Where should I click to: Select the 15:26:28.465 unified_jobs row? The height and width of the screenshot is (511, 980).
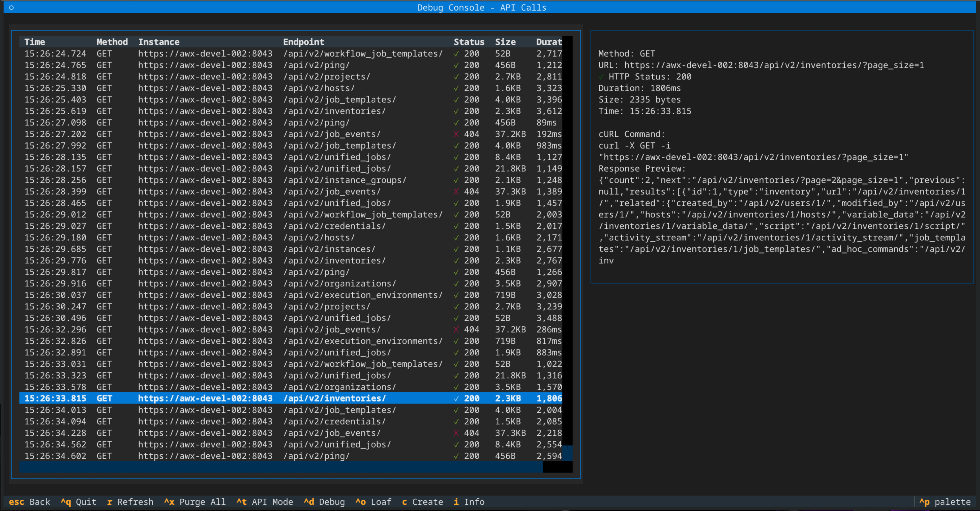point(291,203)
